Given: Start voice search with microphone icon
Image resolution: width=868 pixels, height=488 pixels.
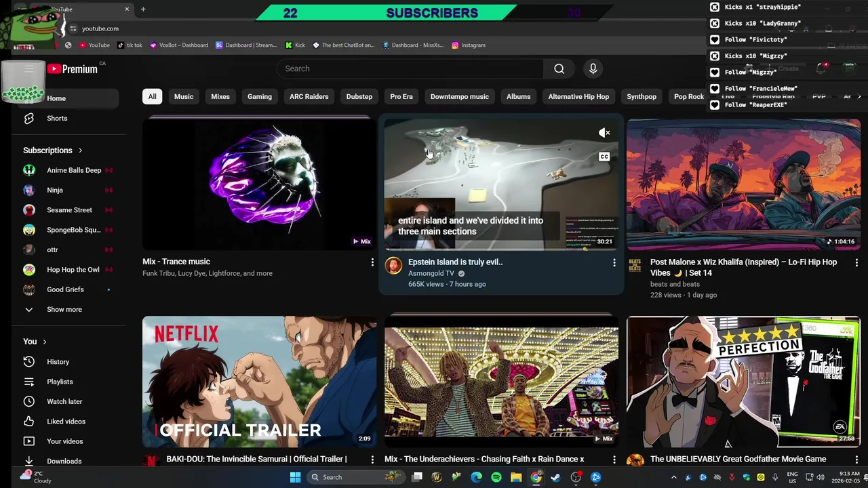Looking at the screenshot, I should click(593, 68).
